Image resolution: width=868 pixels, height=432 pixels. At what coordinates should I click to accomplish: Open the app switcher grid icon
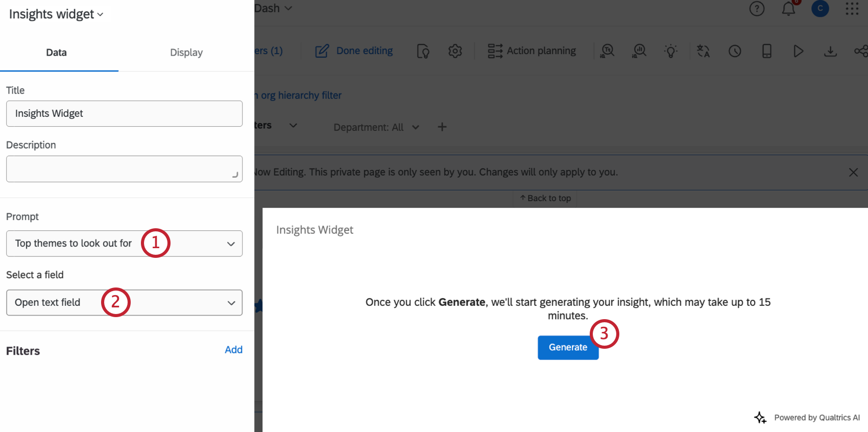point(852,9)
